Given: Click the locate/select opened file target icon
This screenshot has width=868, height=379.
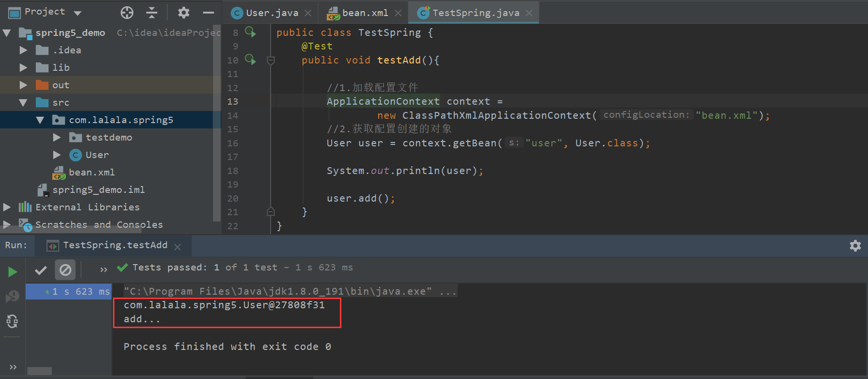Looking at the screenshot, I should click(127, 13).
